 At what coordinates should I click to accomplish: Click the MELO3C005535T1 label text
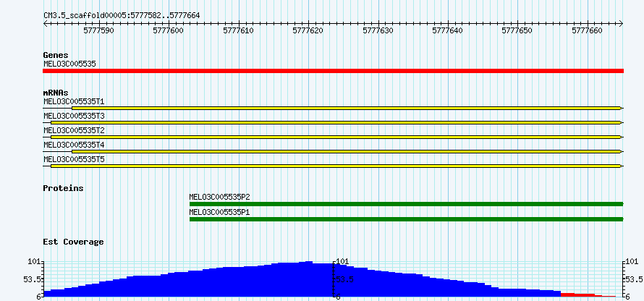coord(74,101)
